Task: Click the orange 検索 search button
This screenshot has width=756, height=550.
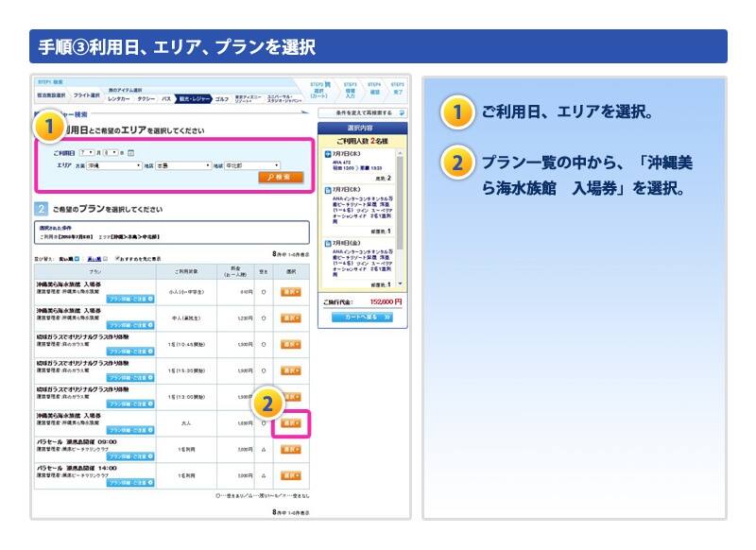Action: coord(282,177)
